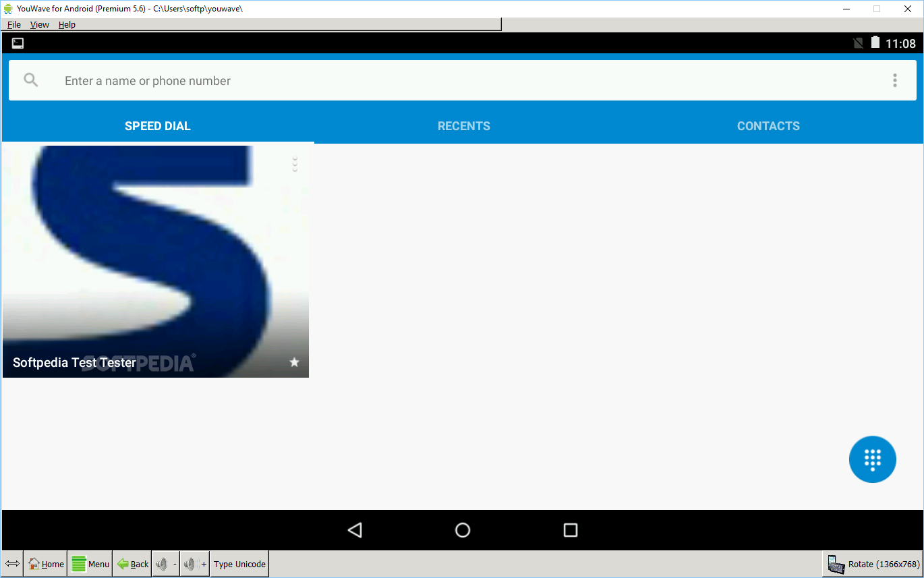This screenshot has height=578, width=924.
Task: Click the YouWave Android icon in title bar
Action: click(x=9, y=9)
